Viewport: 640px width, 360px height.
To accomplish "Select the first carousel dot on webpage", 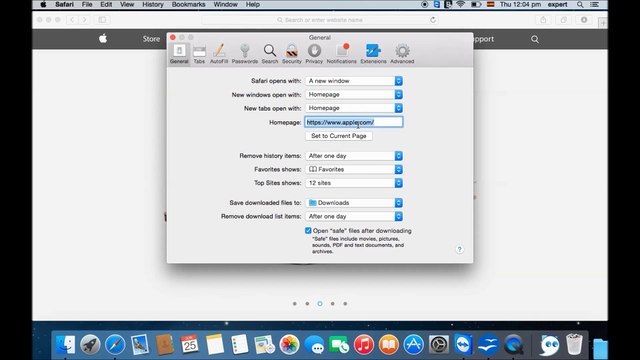I will 295,304.
